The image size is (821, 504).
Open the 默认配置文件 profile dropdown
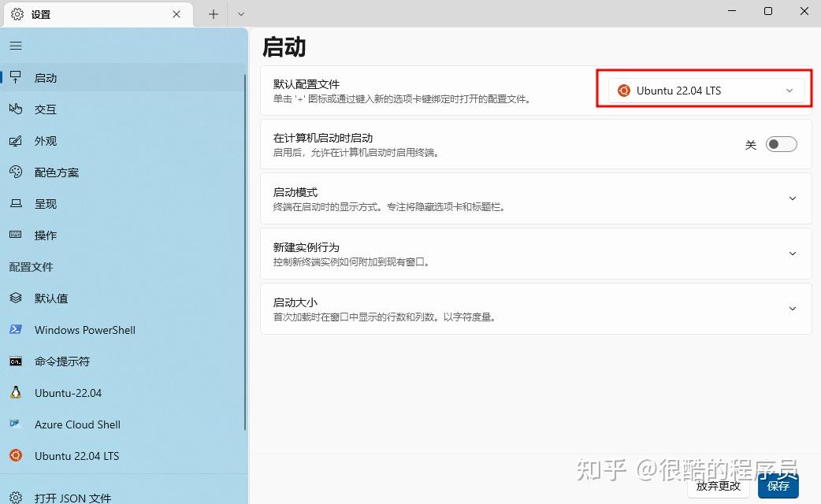click(704, 90)
